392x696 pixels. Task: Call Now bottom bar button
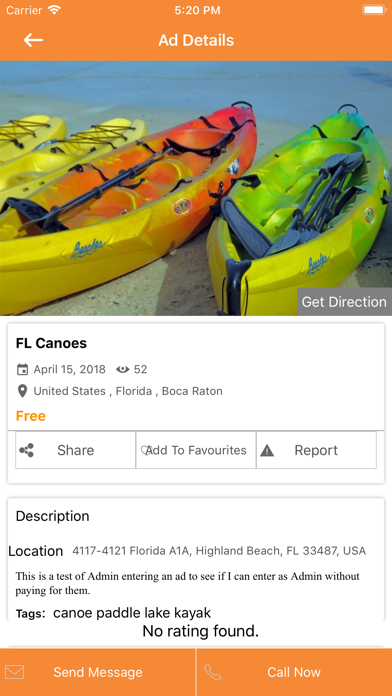click(294, 672)
